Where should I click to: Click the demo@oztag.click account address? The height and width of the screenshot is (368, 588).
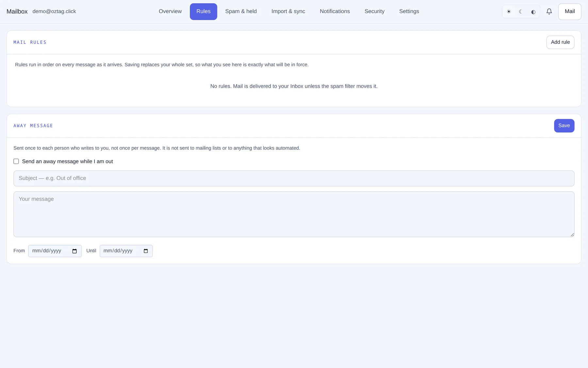54,11
